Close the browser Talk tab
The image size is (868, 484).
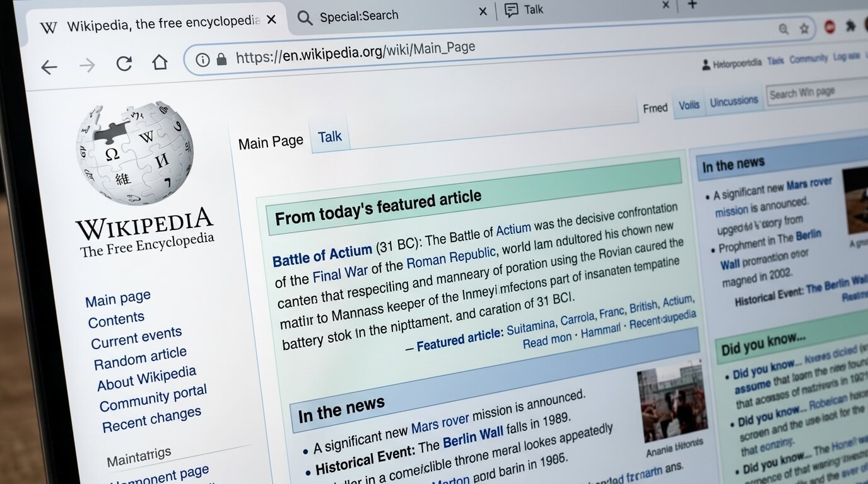click(x=666, y=5)
